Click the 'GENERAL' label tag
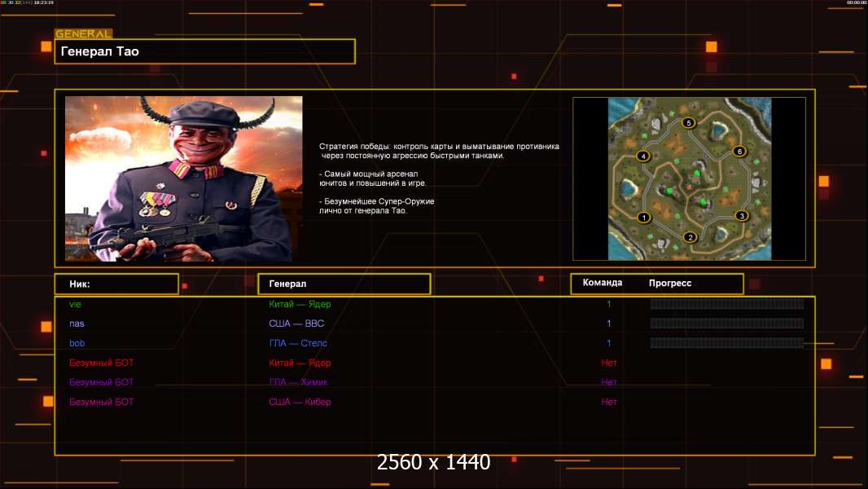Viewport: 868px width, 489px height. pyautogui.click(x=84, y=33)
